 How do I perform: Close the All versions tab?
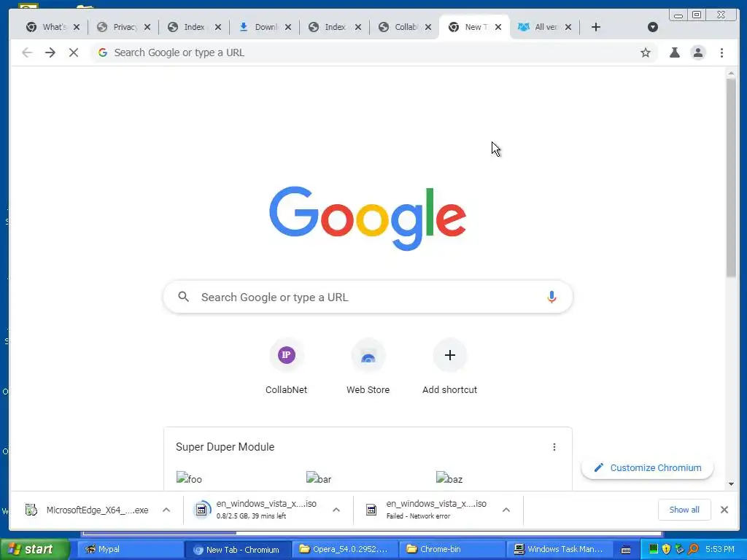568,27
